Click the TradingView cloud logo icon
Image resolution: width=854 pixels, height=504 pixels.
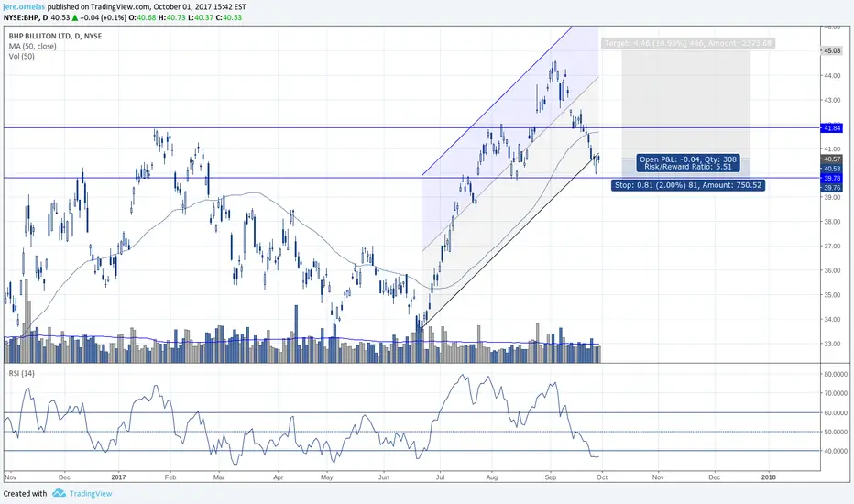(59, 493)
